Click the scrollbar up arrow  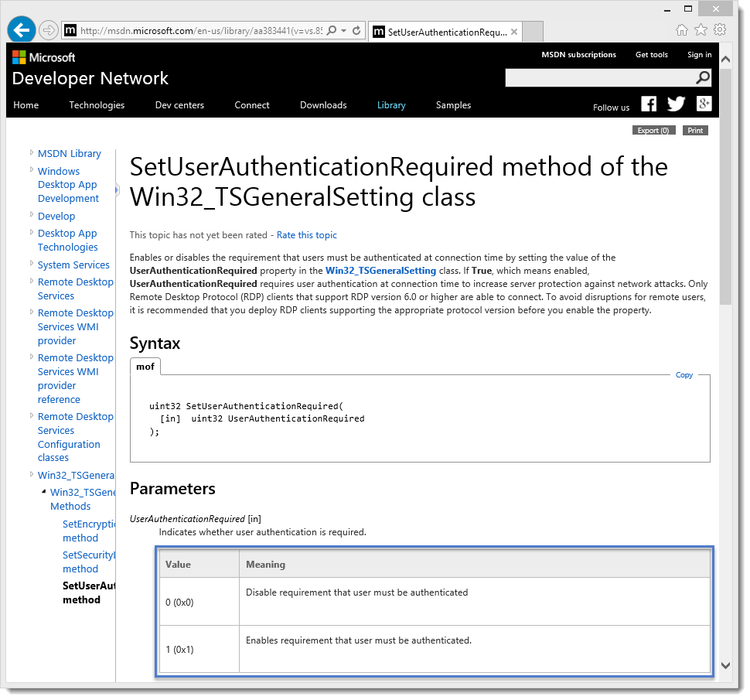click(x=725, y=60)
